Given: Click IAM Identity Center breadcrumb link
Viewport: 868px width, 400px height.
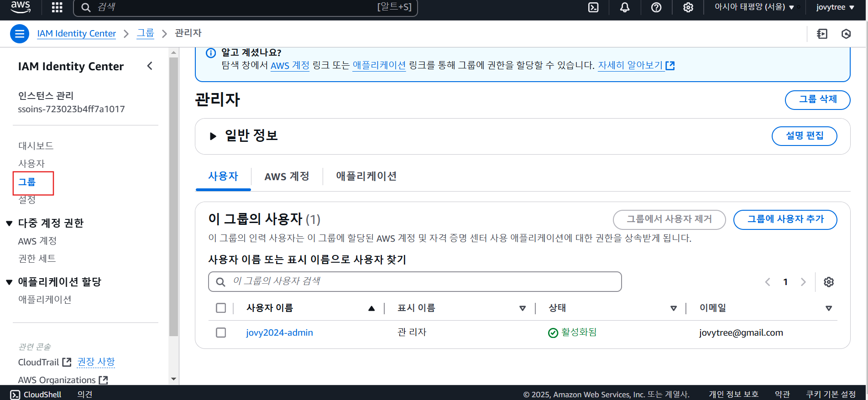Looking at the screenshot, I should click(77, 34).
